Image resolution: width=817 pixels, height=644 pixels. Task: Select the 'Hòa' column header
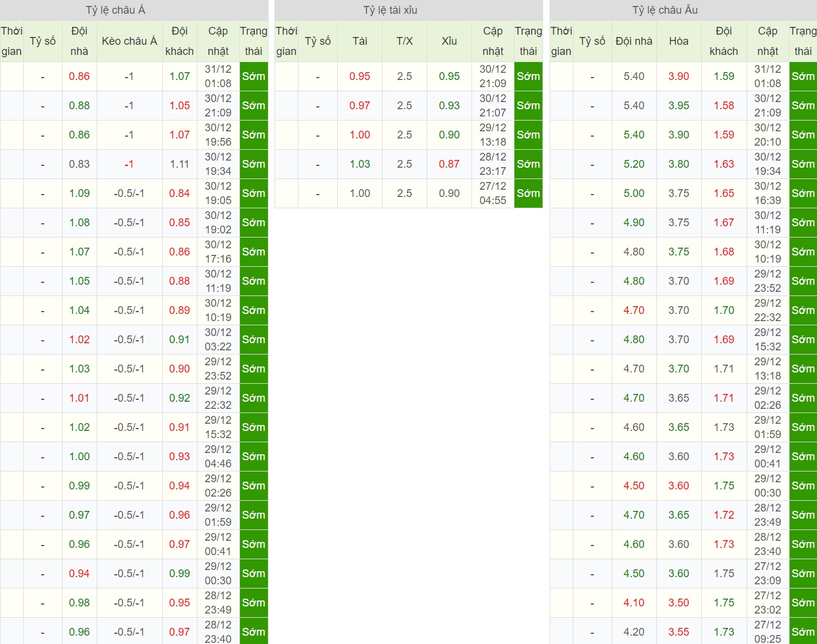click(x=679, y=41)
